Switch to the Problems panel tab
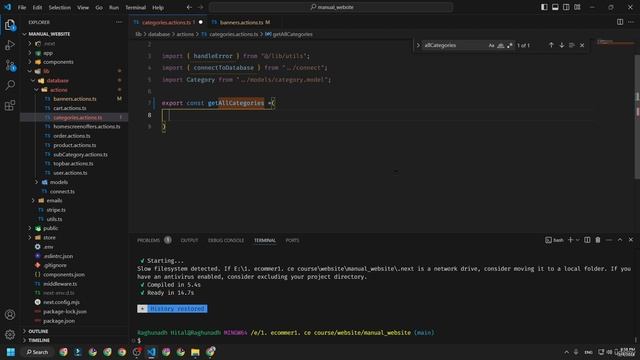The image size is (640, 360). 148,240
